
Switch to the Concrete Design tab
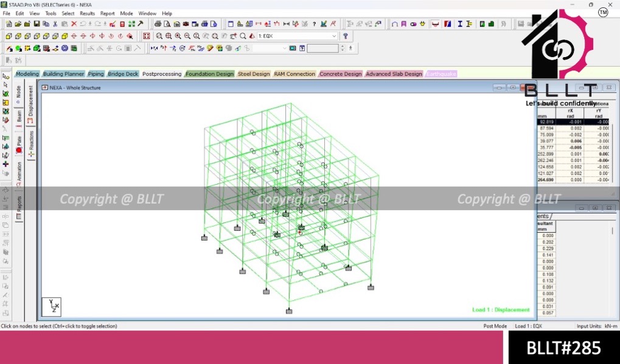pyautogui.click(x=341, y=74)
